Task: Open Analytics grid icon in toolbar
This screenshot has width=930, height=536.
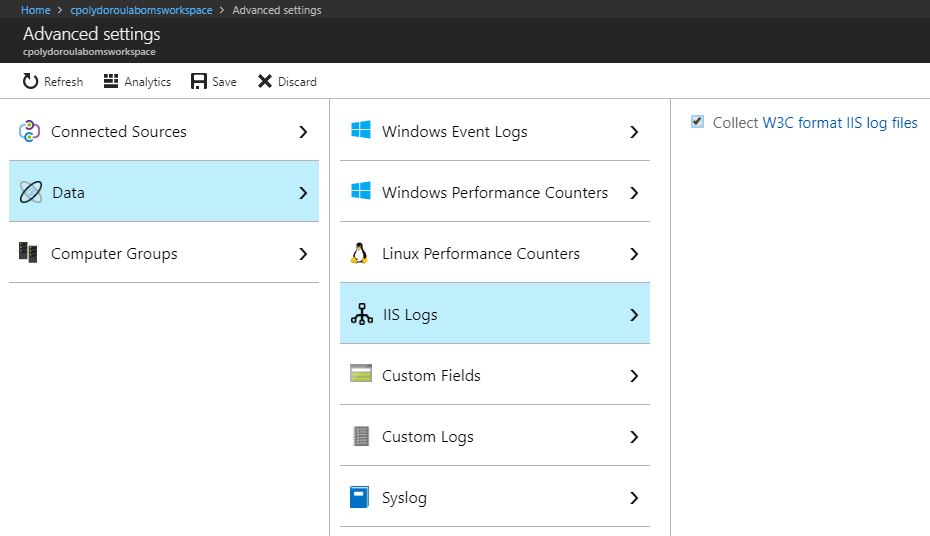Action: click(x=111, y=81)
